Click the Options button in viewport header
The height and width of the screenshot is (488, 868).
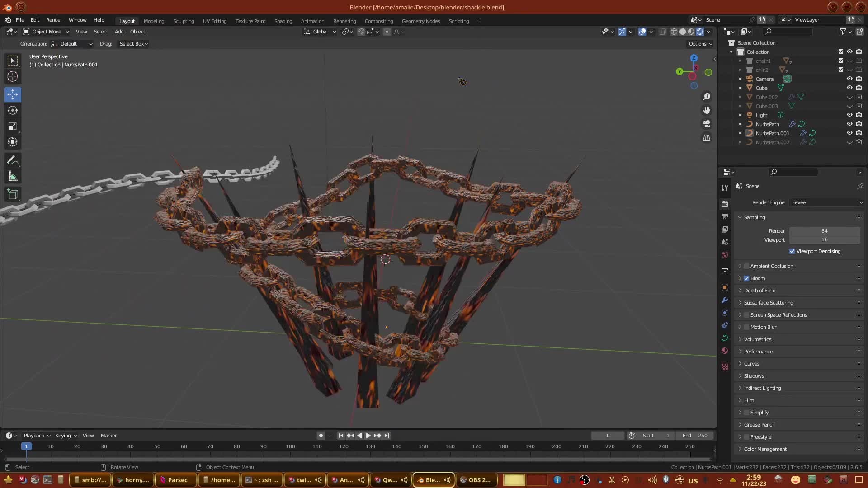[x=700, y=44]
